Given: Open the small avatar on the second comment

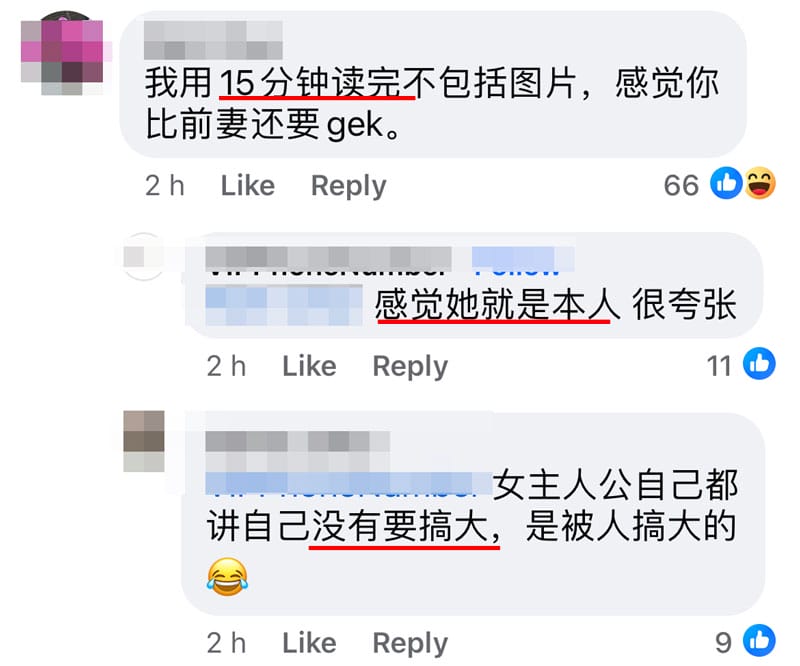Looking at the screenshot, I should click(144, 256).
